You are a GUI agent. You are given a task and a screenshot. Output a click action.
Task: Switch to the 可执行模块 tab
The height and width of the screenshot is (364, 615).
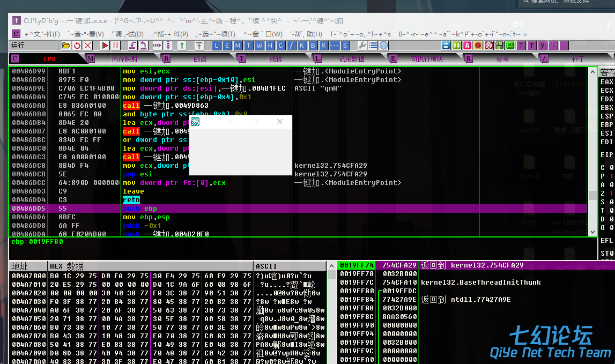(x=427, y=59)
